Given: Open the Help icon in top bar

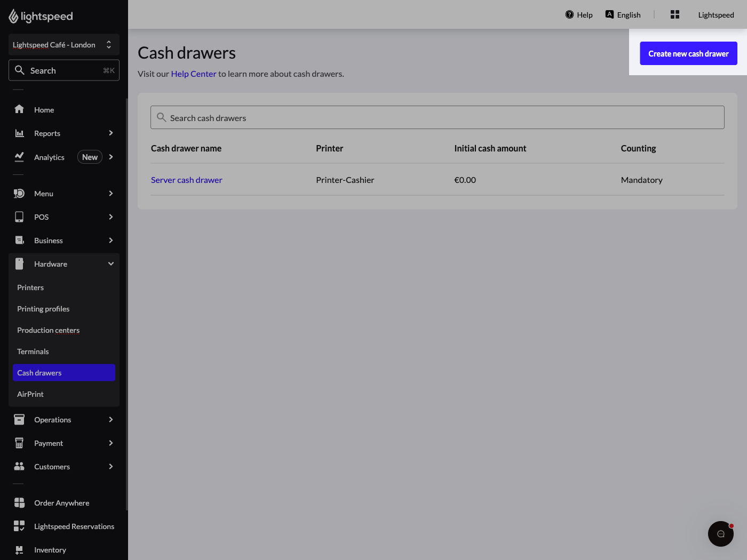Looking at the screenshot, I should pyautogui.click(x=569, y=14).
